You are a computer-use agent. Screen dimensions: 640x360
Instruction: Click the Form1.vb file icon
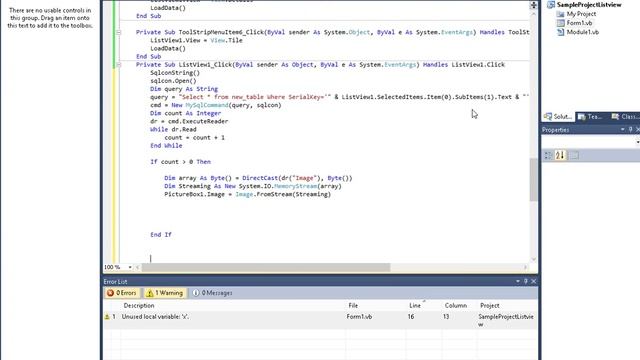tap(560, 23)
